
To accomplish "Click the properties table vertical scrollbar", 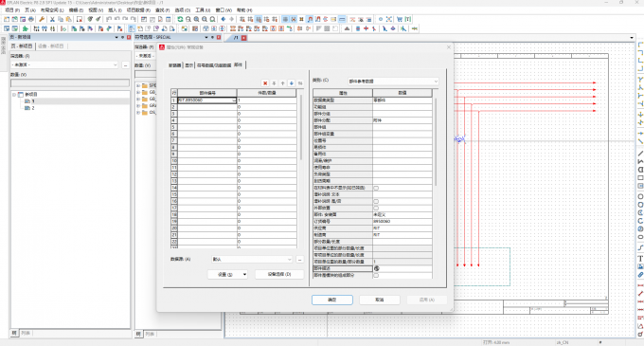I will coord(436,142).
